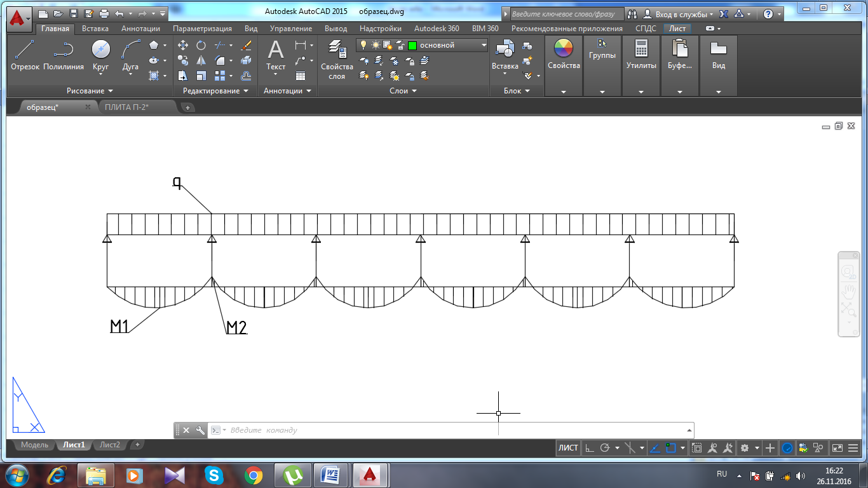Image resolution: width=868 pixels, height=488 pixels.
Task: Switch to the Аннотации ribbon tab
Action: coord(140,29)
